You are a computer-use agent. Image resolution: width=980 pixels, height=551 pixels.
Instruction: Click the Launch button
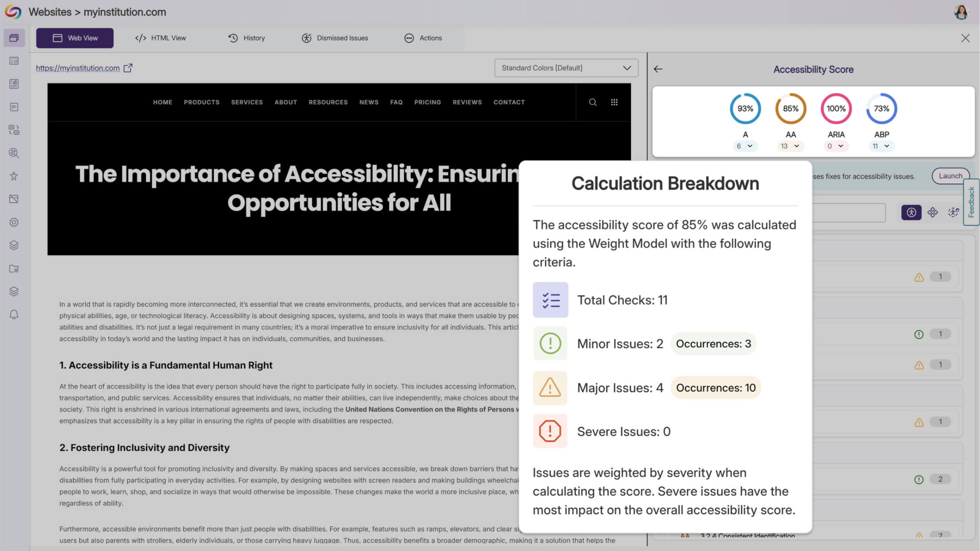pos(950,176)
